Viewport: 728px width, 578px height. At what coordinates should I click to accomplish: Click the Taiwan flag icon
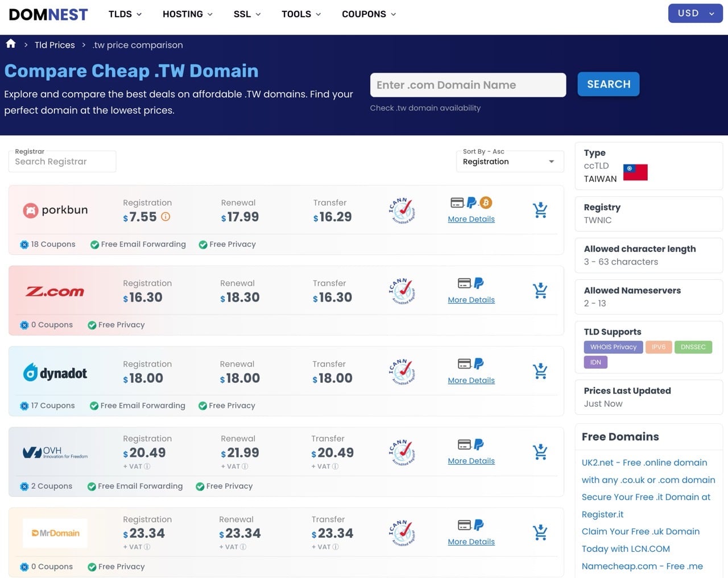coord(635,172)
